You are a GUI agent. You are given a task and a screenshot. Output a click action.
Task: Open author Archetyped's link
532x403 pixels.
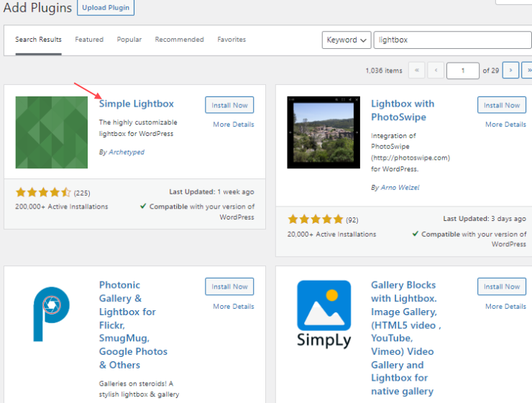tap(127, 152)
